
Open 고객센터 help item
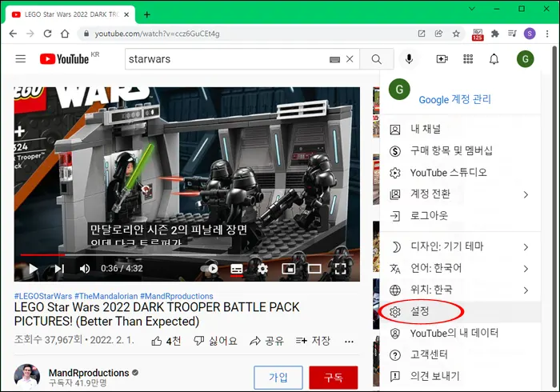[x=461, y=355]
